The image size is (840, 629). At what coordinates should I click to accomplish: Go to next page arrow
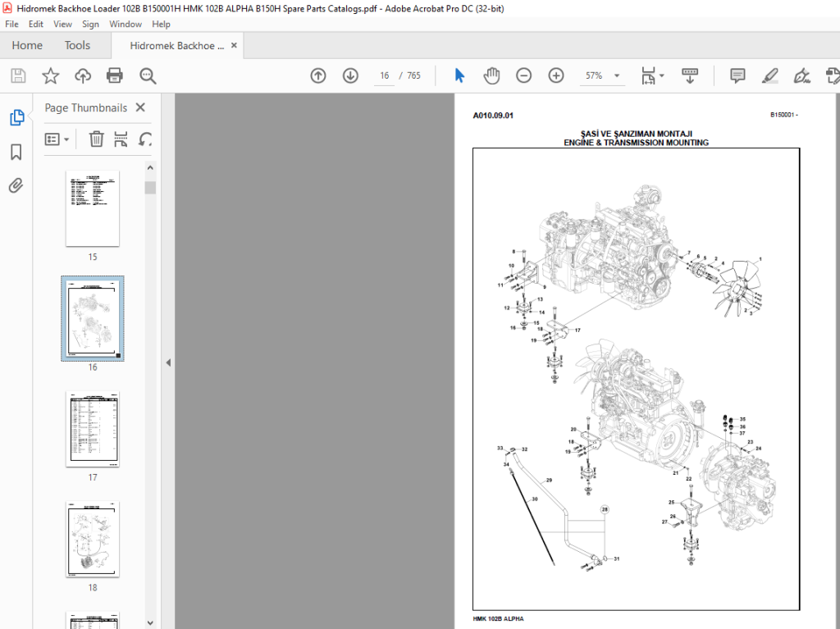(x=350, y=75)
